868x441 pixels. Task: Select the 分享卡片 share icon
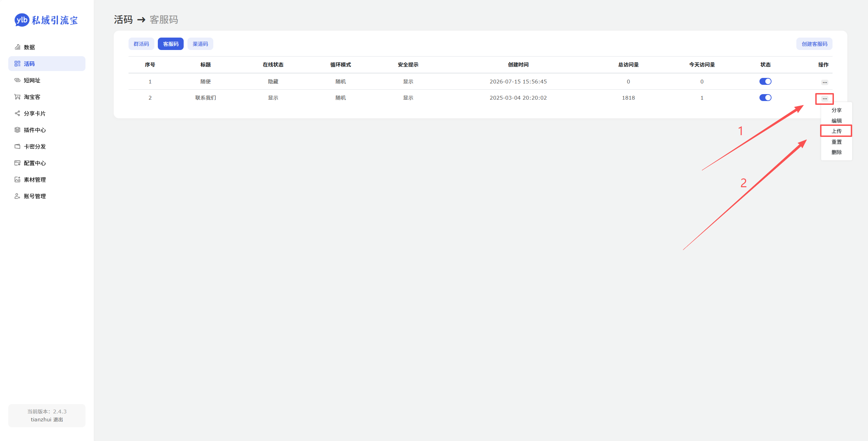click(17, 113)
